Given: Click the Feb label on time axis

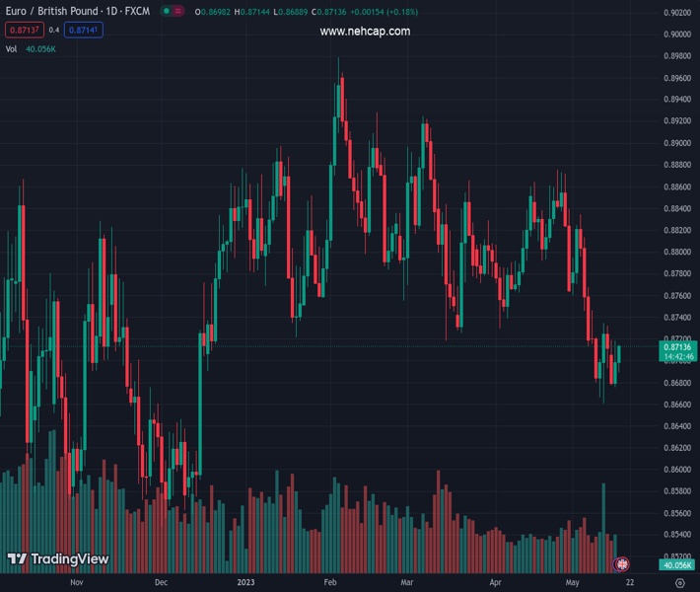Looking at the screenshot, I should pos(331,582).
